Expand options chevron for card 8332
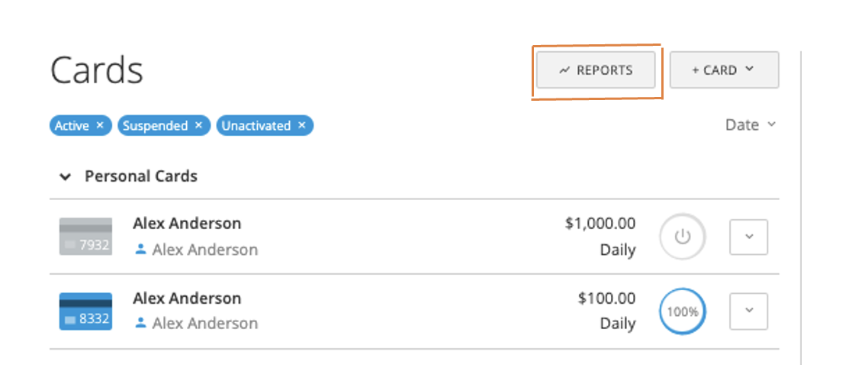 coord(748,311)
